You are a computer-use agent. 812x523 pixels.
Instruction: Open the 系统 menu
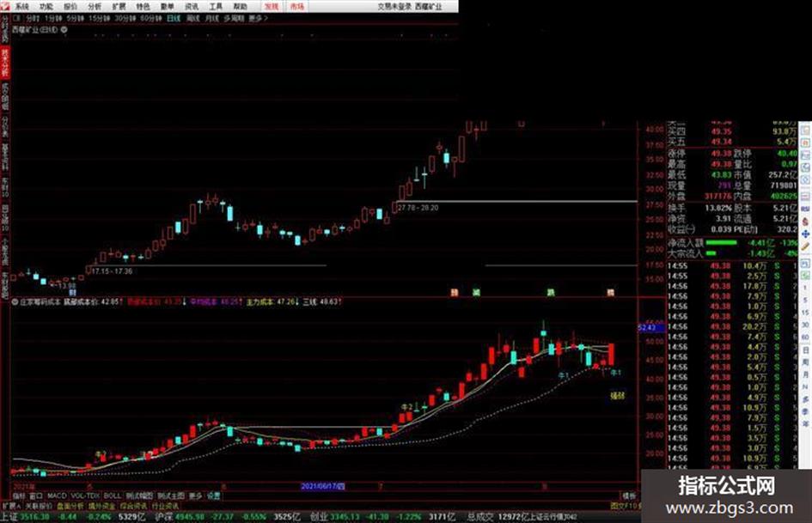[x=21, y=7]
